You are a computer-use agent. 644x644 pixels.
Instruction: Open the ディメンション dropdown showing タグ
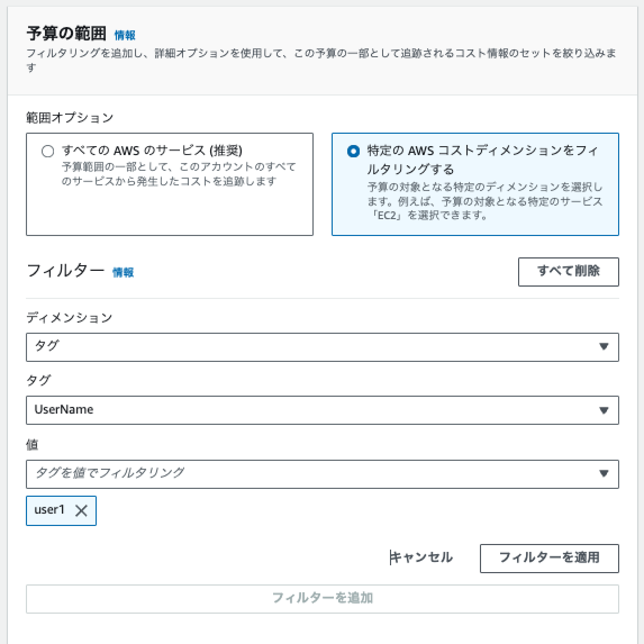[322, 347]
